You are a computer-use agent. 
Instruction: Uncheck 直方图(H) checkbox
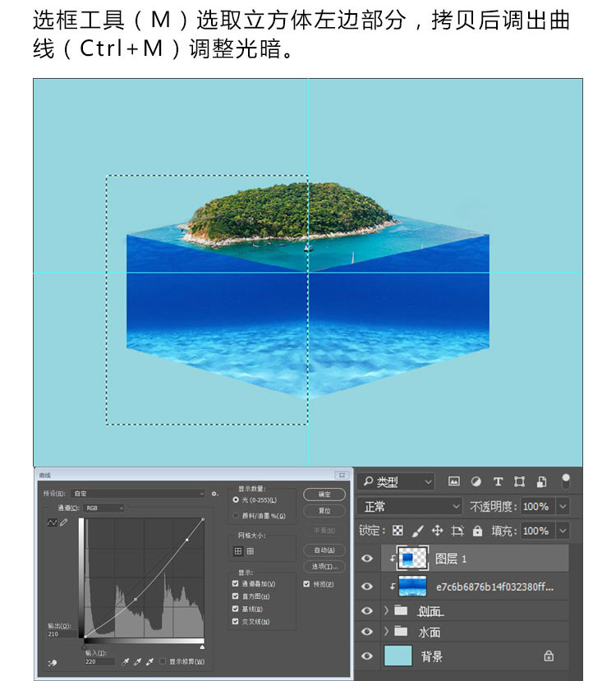click(235, 596)
